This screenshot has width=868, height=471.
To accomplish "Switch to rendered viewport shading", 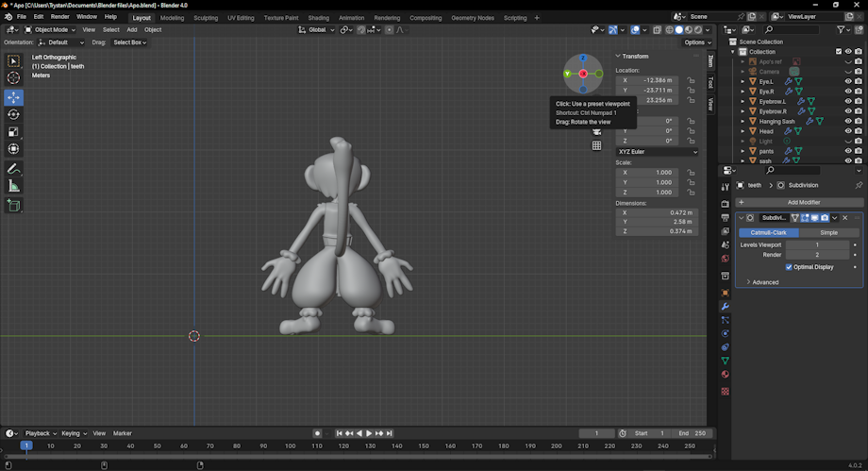I will click(698, 30).
